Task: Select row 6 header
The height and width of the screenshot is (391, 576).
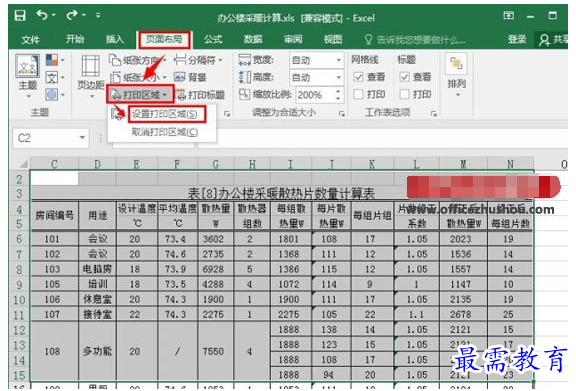Action: point(19,239)
